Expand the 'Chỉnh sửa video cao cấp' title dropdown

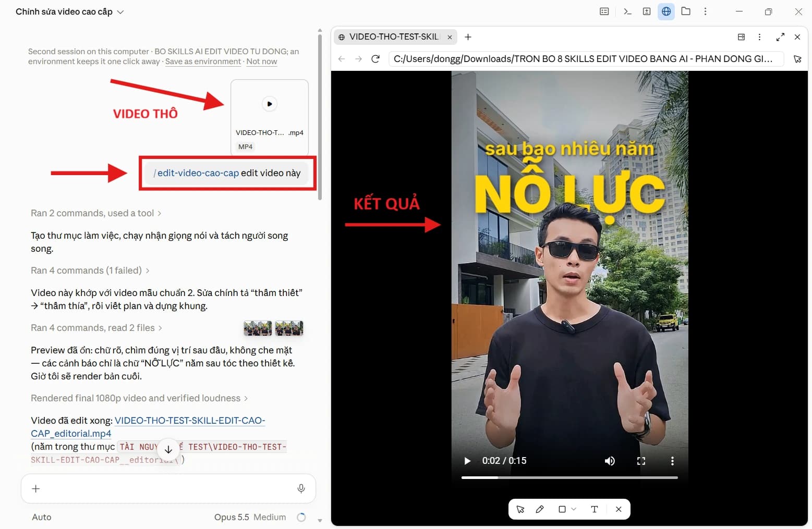point(70,11)
